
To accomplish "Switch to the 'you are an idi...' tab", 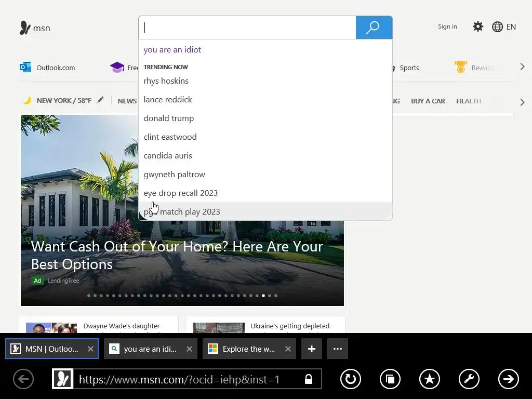I will coord(150,349).
